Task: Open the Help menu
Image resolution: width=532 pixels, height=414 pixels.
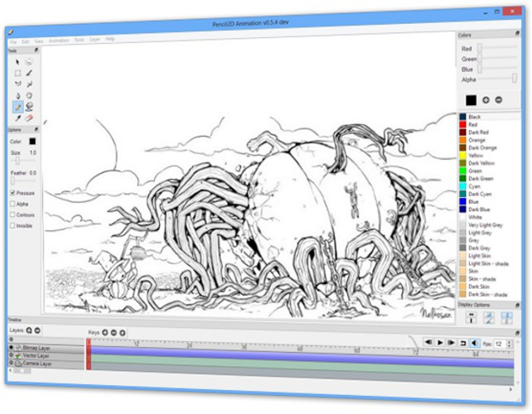Action: pyautogui.click(x=109, y=40)
